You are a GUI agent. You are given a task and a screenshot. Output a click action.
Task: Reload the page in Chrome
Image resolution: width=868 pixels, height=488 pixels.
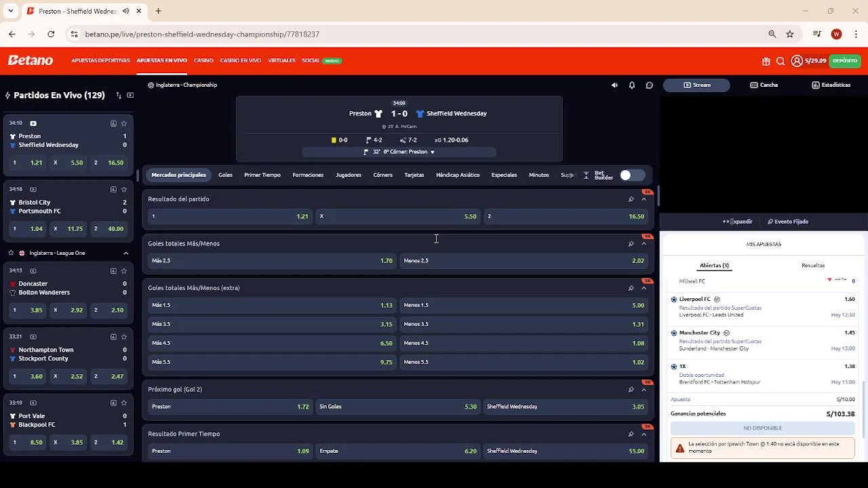click(x=51, y=34)
